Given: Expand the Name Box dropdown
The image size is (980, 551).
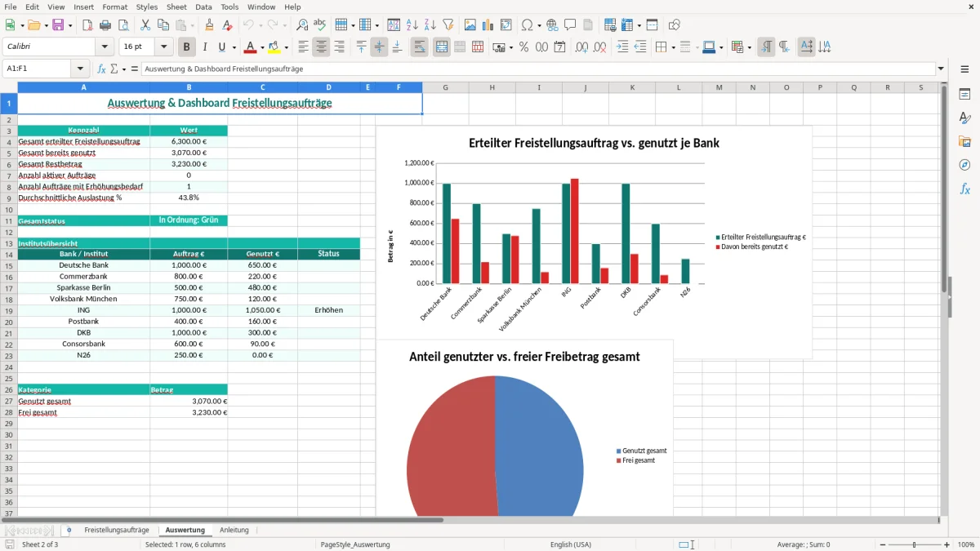Looking at the screenshot, I should click(80, 69).
